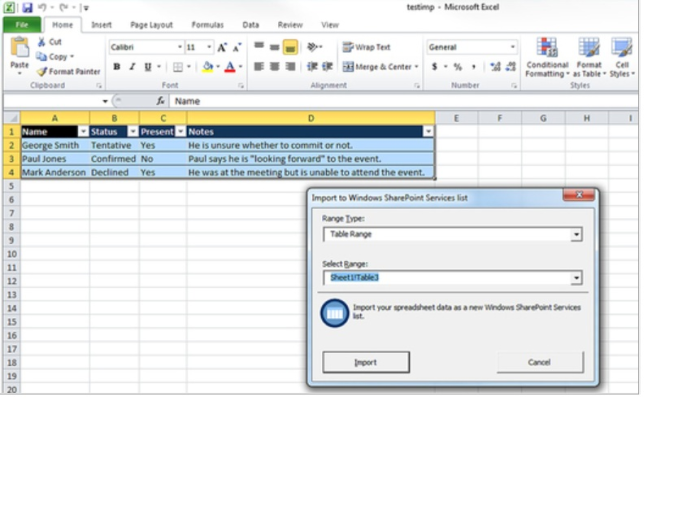Screen dimensions: 700x523
Task: Click the Copy icon
Action: click(42, 57)
